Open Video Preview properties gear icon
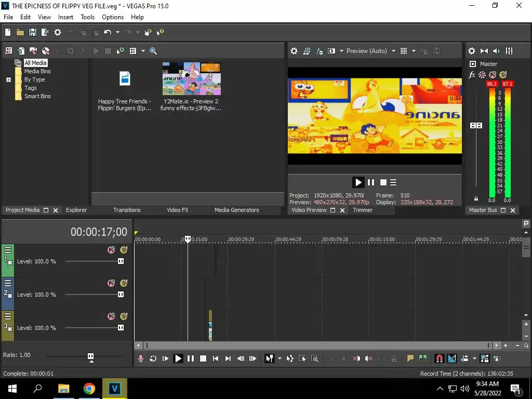 (294, 51)
